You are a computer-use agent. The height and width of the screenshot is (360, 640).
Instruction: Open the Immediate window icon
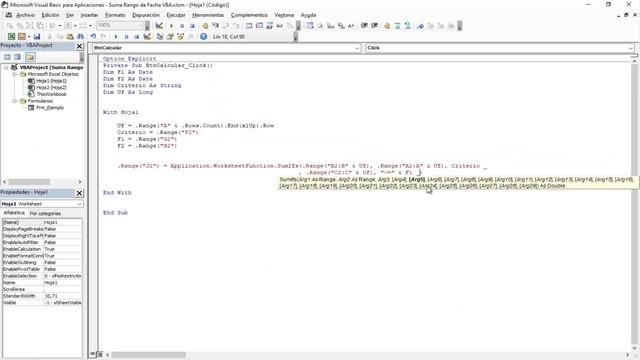[x=259, y=26]
